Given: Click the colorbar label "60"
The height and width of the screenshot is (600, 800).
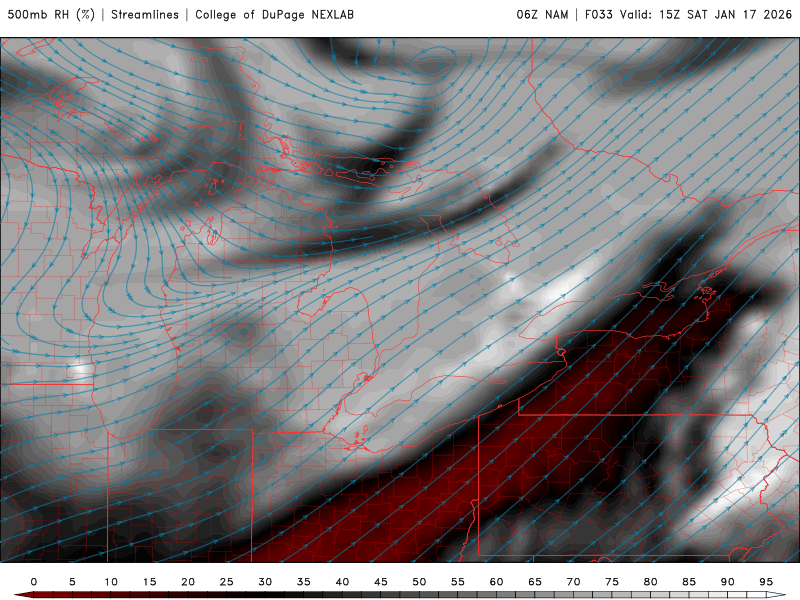Looking at the screenshot, I should (x=496, y=582).
